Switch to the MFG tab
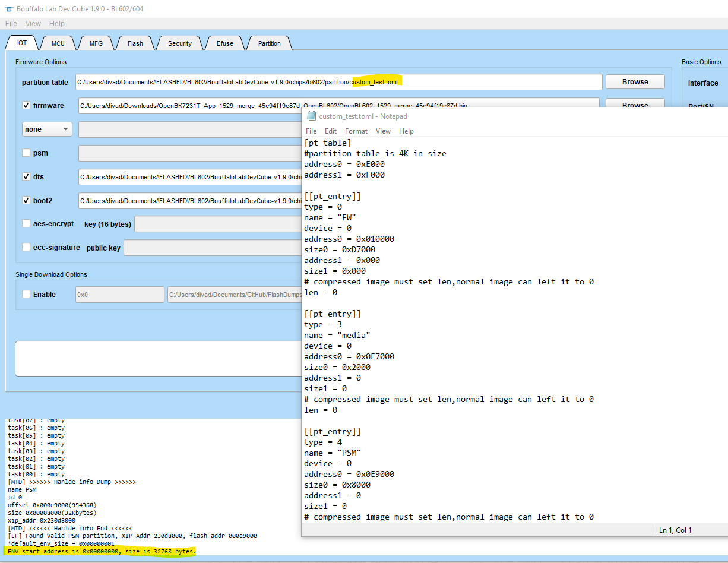 tap(96, 43)
